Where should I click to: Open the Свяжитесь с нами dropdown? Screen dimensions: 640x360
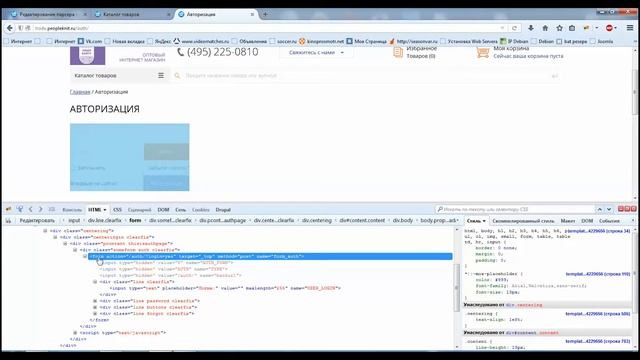tap(316, 53)
